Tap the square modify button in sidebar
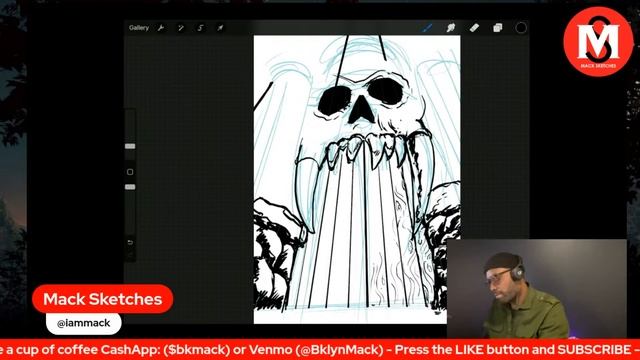Screen dimensions: 640x360 [130, 172]
